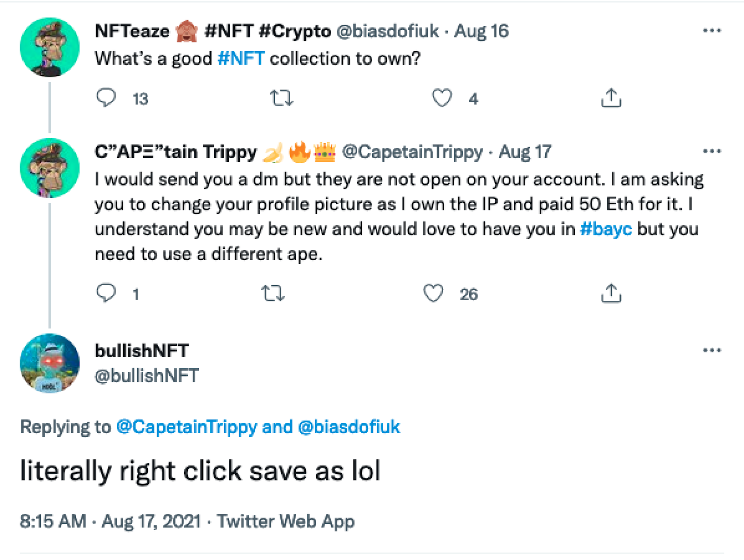Open more options on bullishNFT's tweet
744x560 pixels.
(x=712, y=350)
